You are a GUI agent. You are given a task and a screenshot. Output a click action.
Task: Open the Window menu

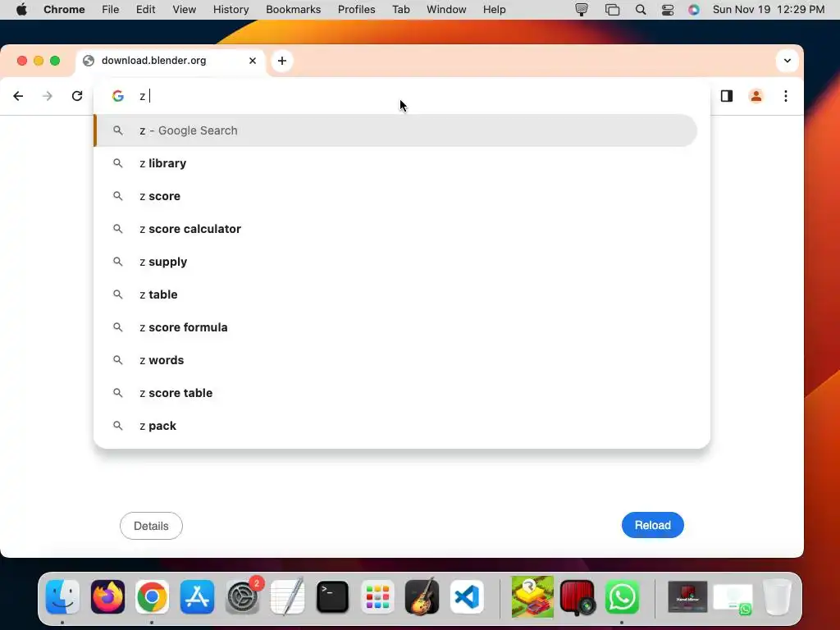[446, 10]
